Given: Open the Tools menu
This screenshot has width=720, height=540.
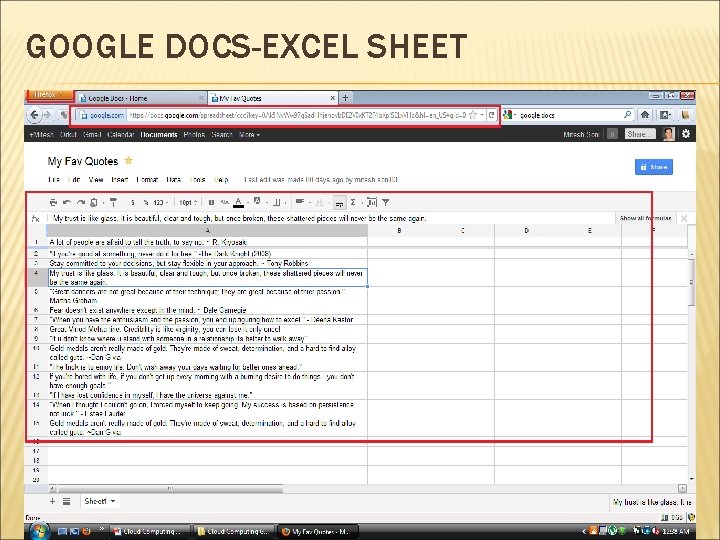Looking at the screenshot, I should pos(197,180).
